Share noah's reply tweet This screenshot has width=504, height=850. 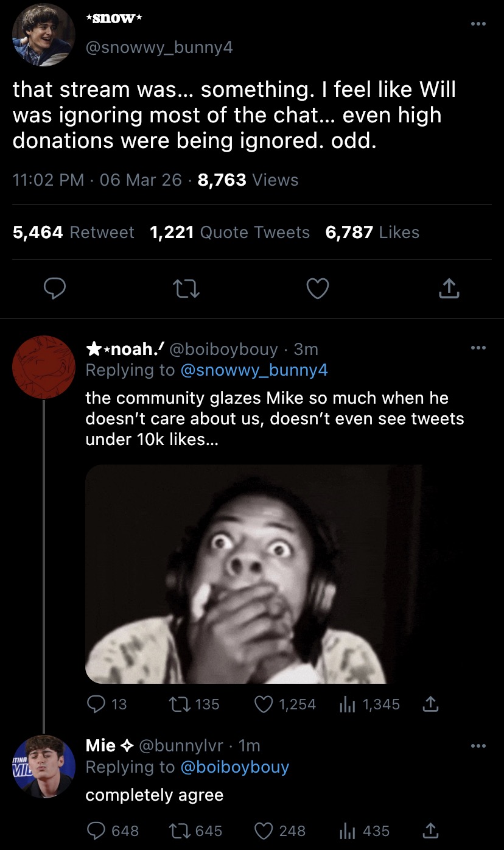(x=430, y=704)
